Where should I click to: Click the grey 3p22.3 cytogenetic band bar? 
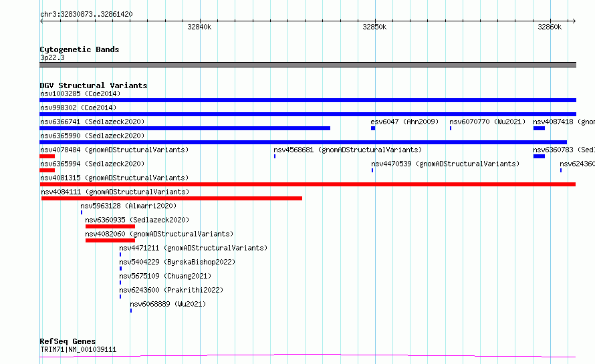308,65
